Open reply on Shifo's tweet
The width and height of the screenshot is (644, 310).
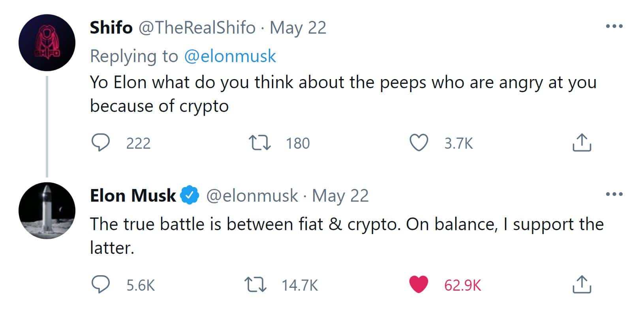tap(101, 143)
